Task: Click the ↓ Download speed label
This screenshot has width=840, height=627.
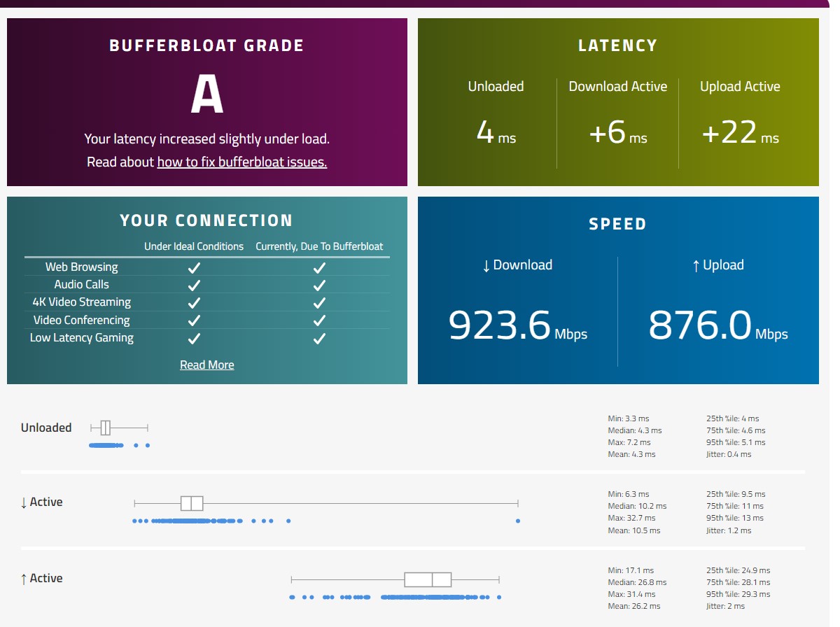Action: pyautogui.click(x=517, y=265)
